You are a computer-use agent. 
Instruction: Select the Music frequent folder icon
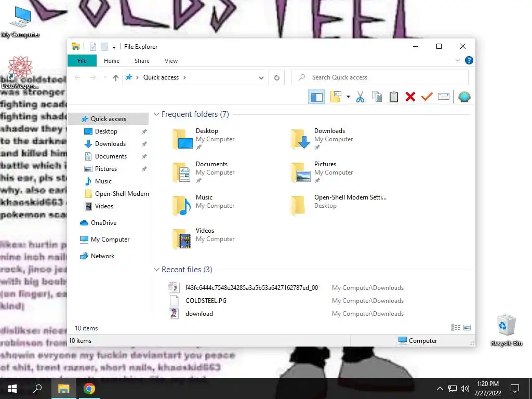182,206
